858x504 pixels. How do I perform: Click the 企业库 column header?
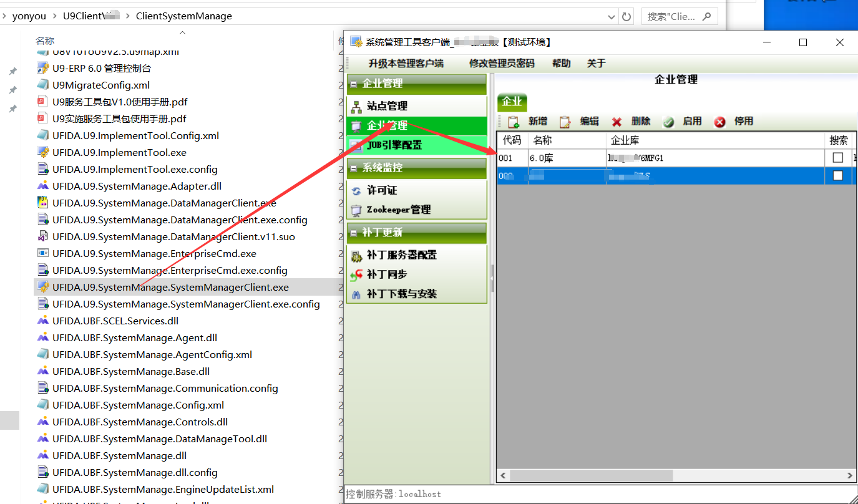[x=716, y=140]
